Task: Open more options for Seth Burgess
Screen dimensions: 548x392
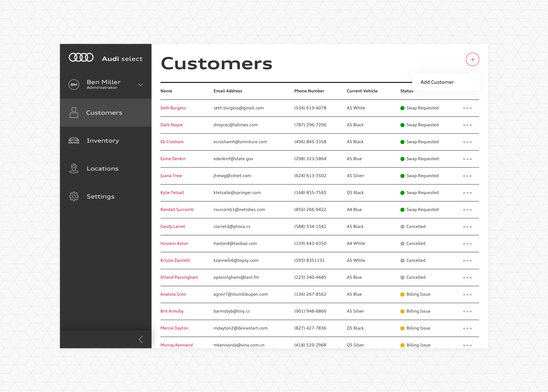Action: tap(467, 108)
